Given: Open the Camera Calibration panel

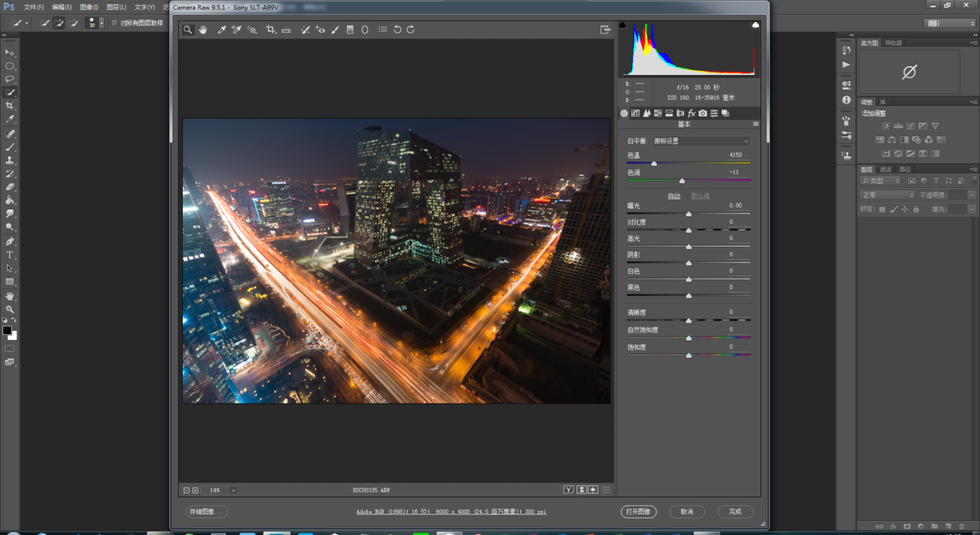Looking at the screenshot, I should (x=703, y=114).
